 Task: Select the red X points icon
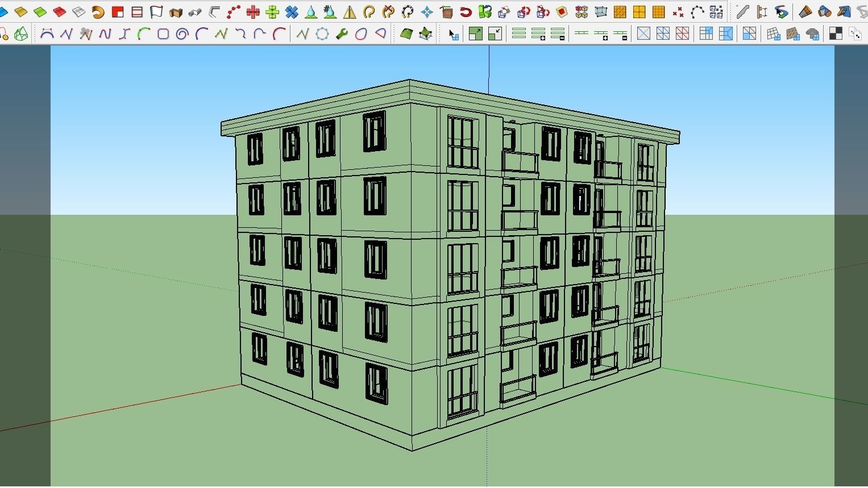point(678,12)
